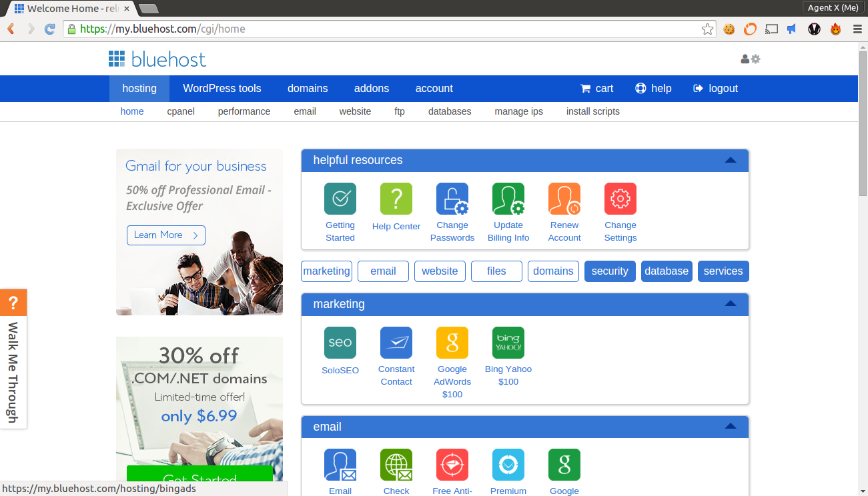Toggle the services category filter
This screenshot has width=868, height=496.
(723, 271)
